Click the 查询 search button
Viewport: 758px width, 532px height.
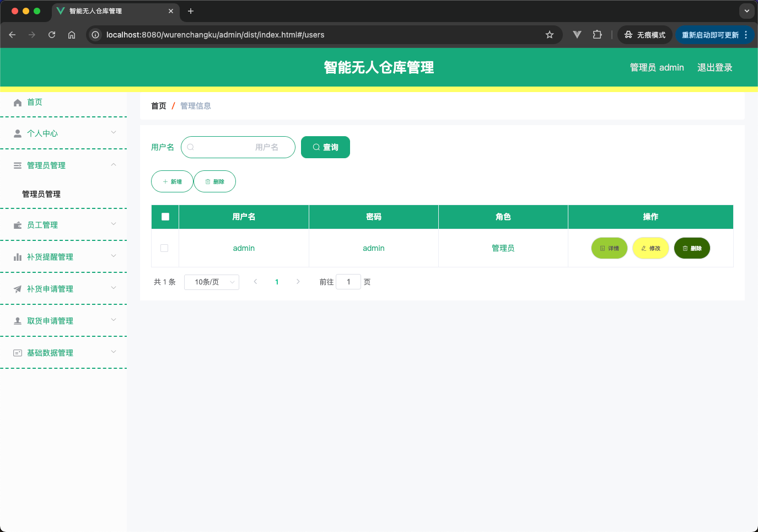coord(325,147)
